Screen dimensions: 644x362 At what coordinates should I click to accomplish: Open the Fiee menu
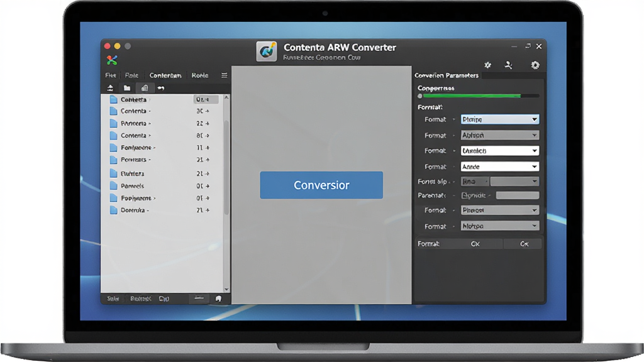tap(111, 75)
